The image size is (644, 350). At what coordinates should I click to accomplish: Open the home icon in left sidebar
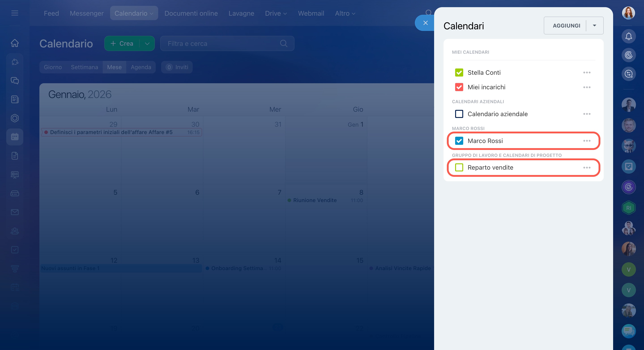click(15, 43)
